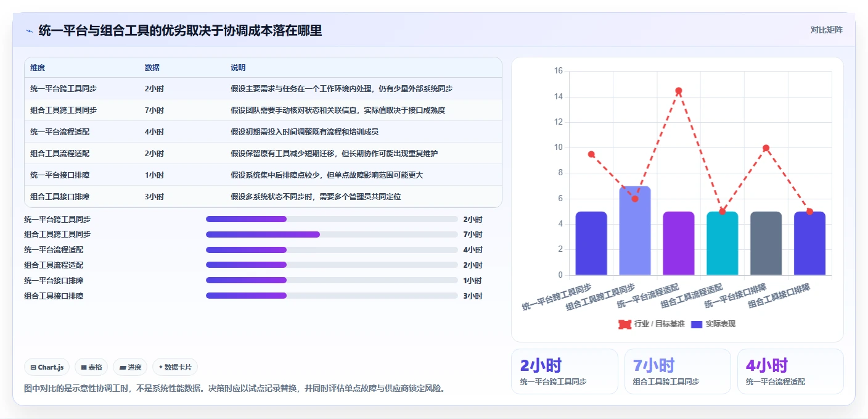Click the light-blue bar 组合工具跨工具同步 in chart

[x=635, y=231]
